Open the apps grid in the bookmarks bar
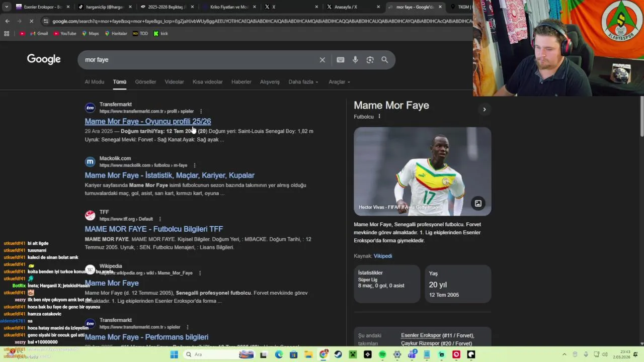Screen dimensions: 644x362 [x=7, y=34]
